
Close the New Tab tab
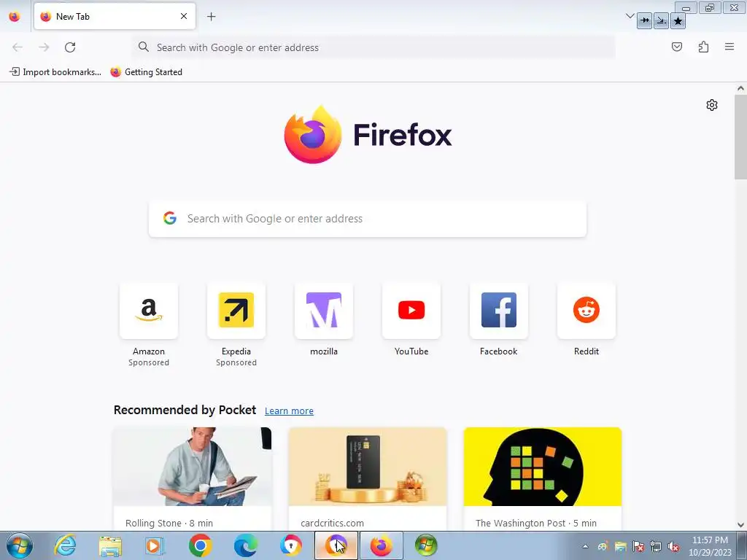point(184,16)
